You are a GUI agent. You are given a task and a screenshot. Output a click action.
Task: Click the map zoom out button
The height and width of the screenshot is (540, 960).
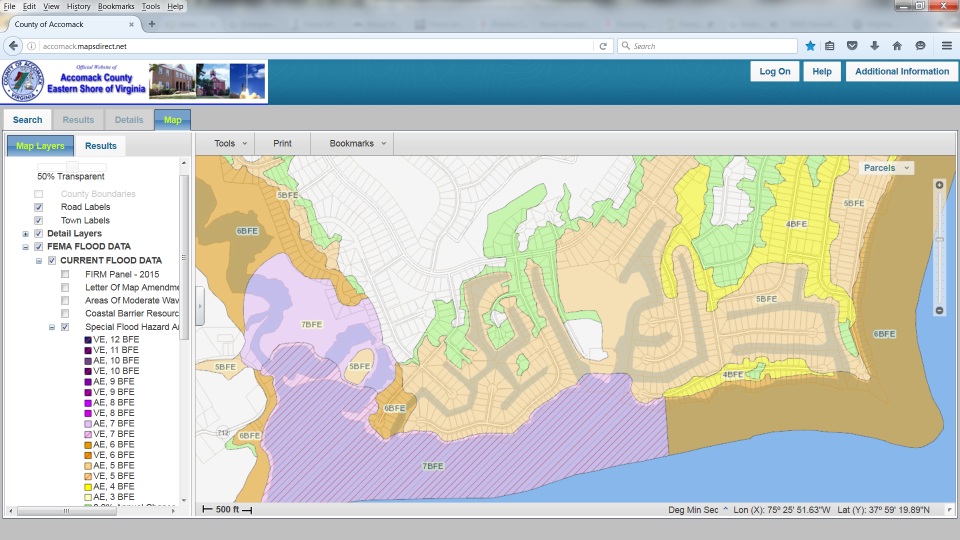tap(939, 311)
